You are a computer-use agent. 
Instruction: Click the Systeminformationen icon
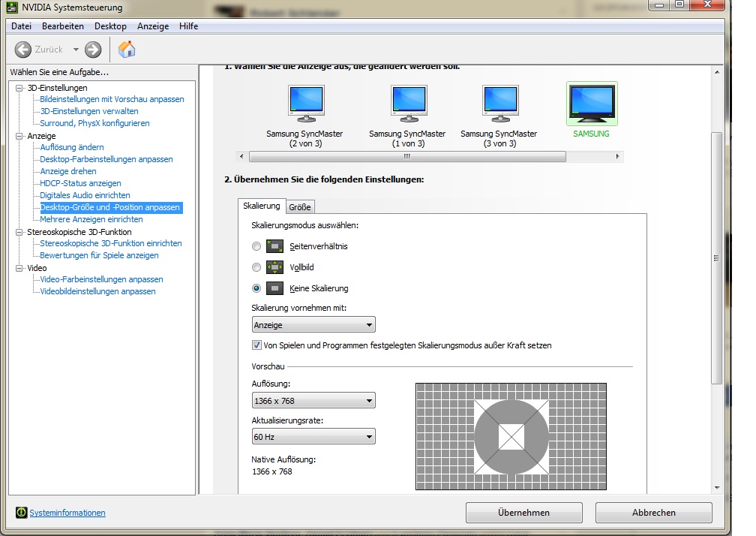[x=21, y=513]
